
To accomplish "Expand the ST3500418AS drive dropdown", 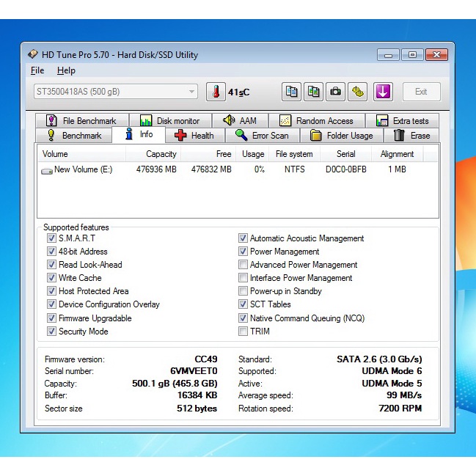I will tap(192, 92).
